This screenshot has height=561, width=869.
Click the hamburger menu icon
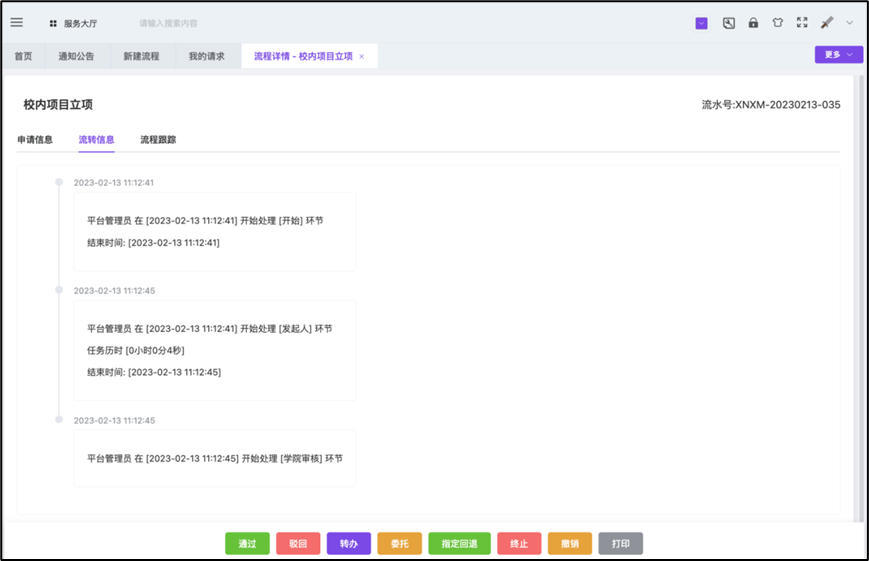(x=16, y=22)
